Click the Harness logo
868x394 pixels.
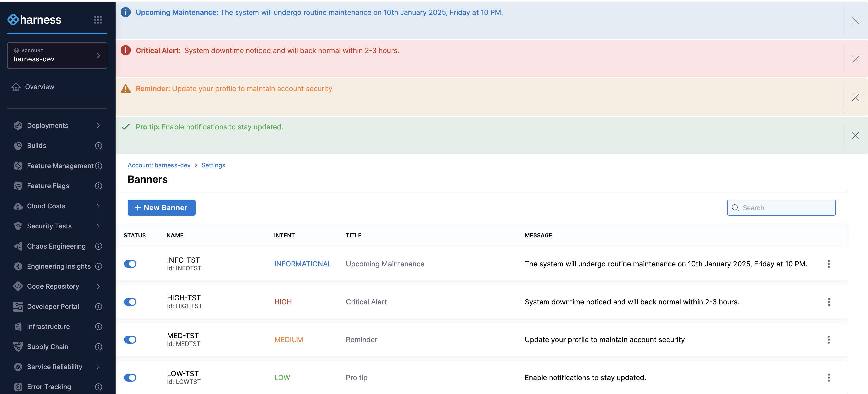click(x=34, y=20)
